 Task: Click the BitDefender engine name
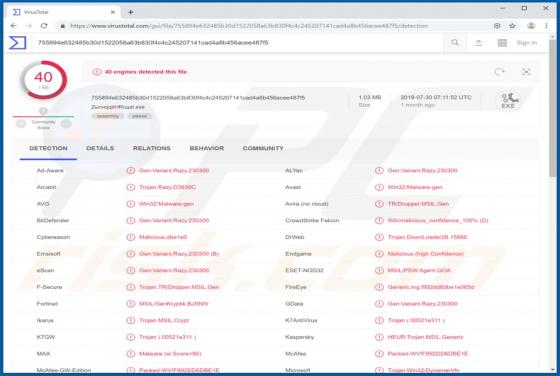(53, 221)
